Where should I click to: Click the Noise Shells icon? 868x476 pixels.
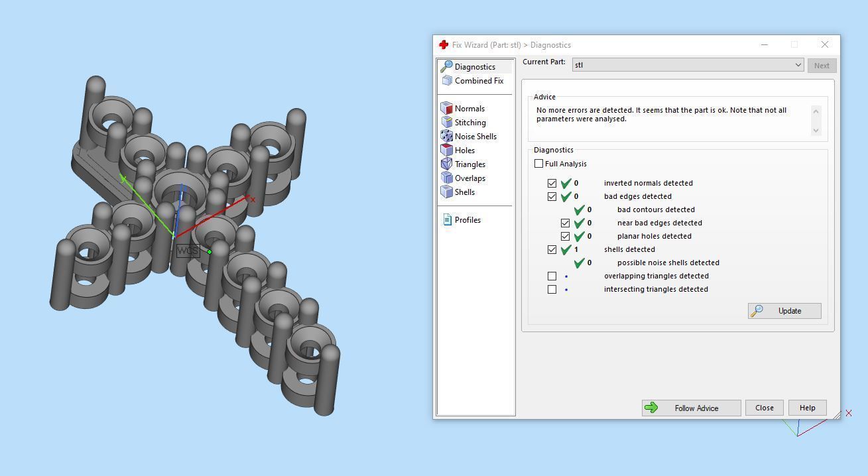[447, 137]
